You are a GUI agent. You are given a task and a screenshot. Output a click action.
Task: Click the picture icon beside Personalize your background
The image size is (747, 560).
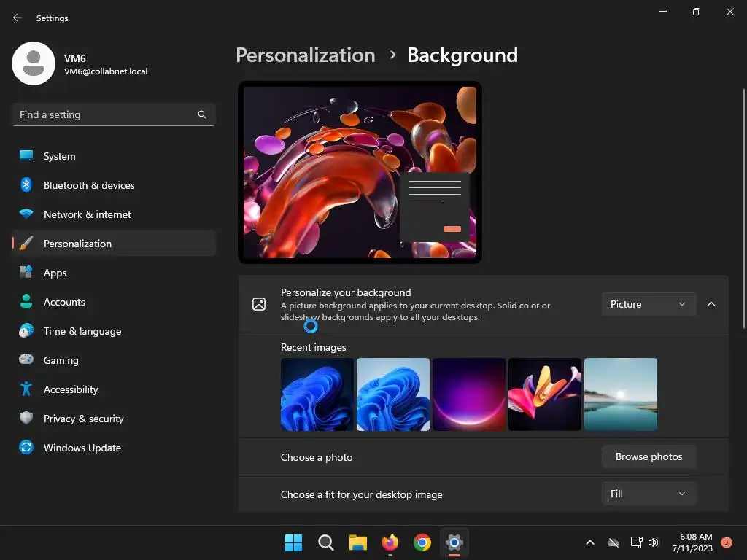[x=259, y=304]
